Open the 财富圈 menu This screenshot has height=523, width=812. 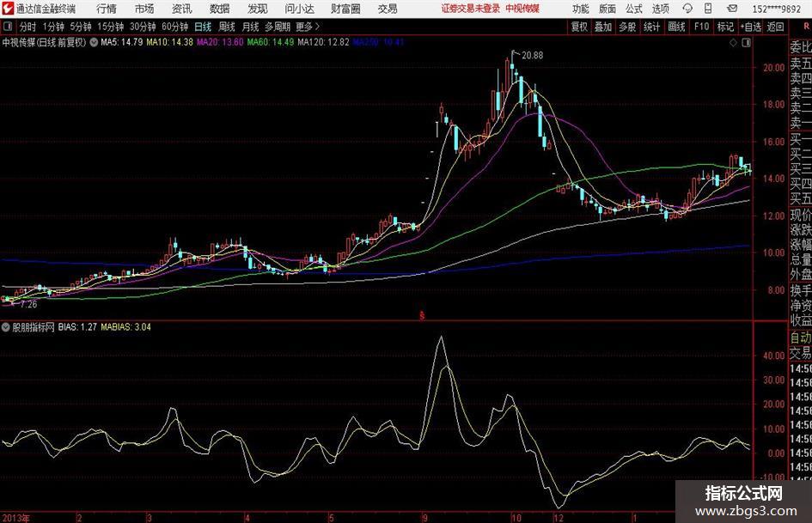(345, 9)
